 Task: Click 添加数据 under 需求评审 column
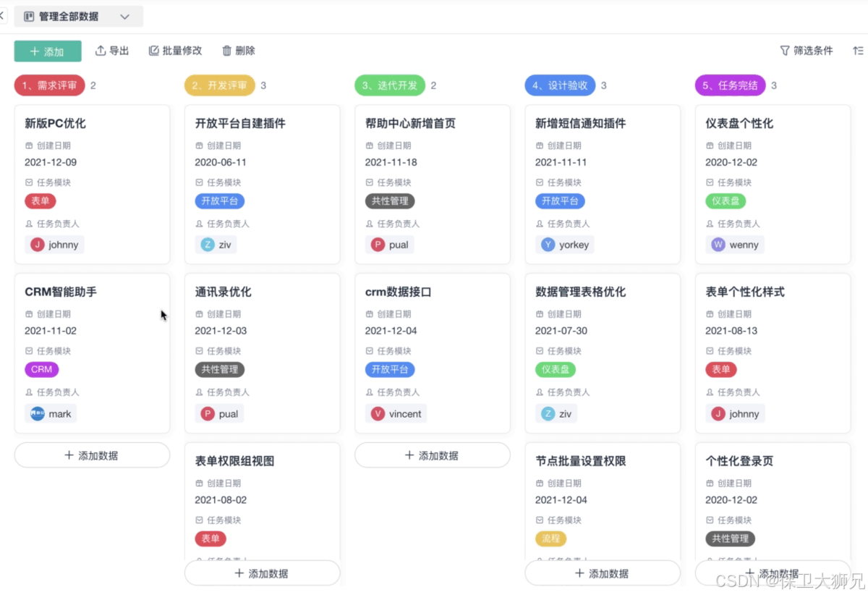click(x=92, y=455)
